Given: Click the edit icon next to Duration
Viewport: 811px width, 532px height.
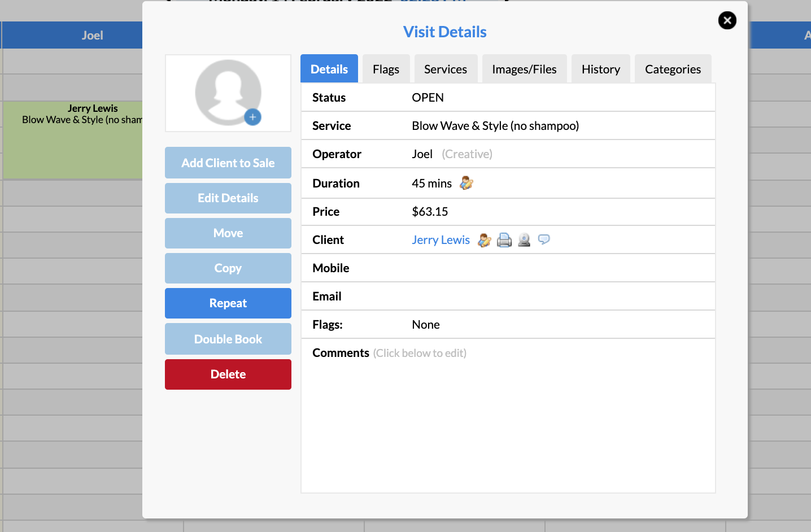Looking at the screenshot, I should pos(466,183).
